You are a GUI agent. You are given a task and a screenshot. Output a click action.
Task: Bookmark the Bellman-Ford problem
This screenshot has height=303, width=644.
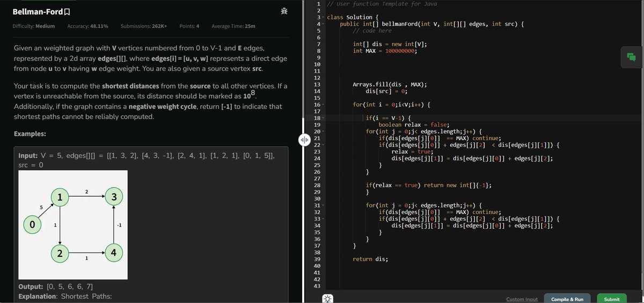click(67, 11)
